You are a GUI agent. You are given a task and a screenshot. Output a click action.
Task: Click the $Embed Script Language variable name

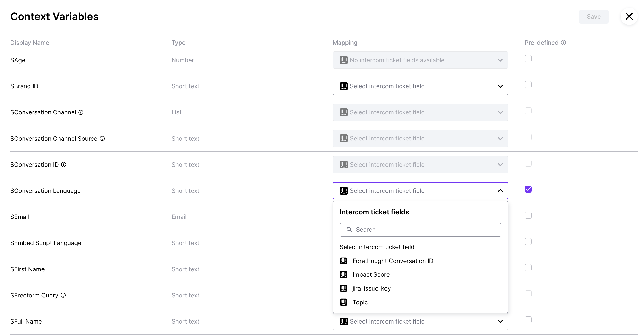46,243
